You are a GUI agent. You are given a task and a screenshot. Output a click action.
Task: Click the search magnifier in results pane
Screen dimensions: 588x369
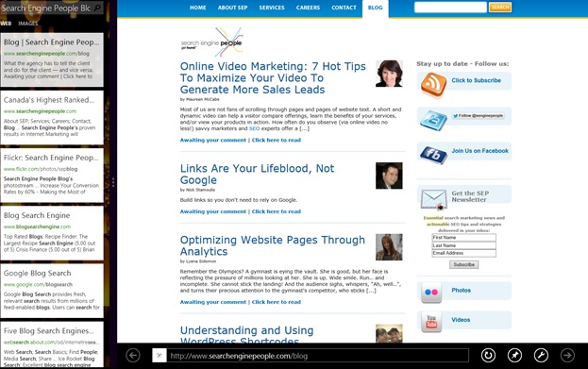97,8
